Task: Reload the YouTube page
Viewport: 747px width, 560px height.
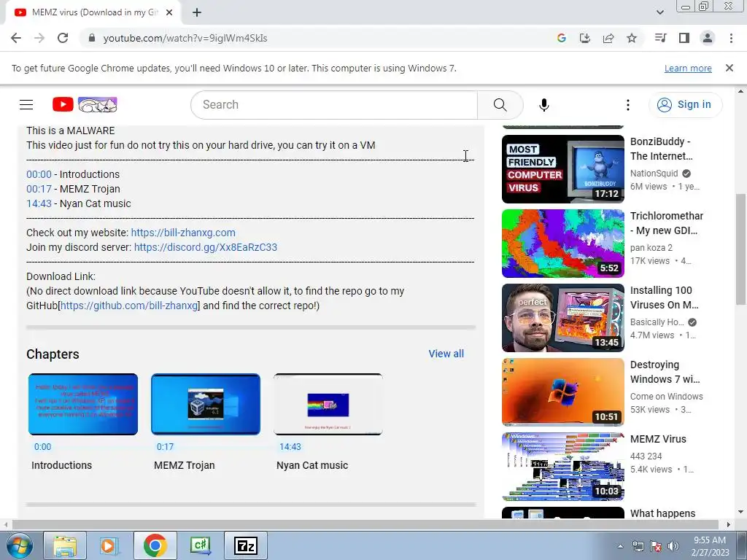Action: tap(63, 38)
